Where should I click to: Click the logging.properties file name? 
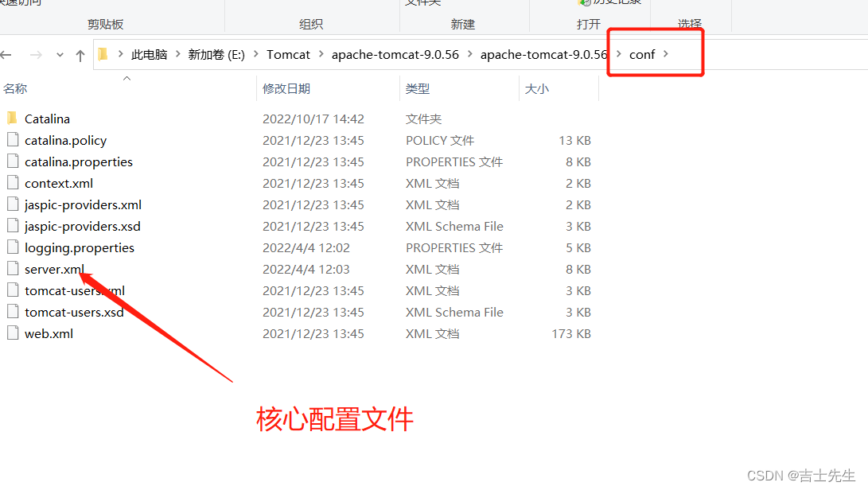pyautogui.click(x=79, y=248)
